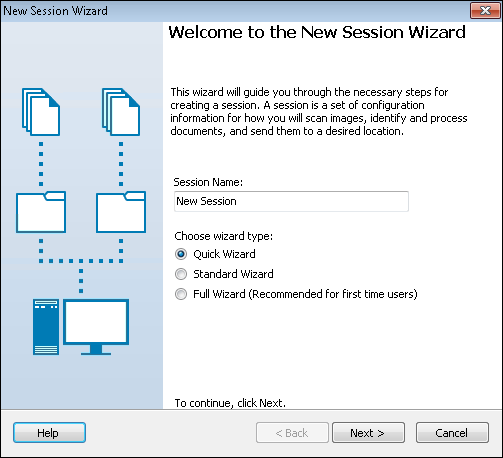Click the monitor screen icon
The image size is (503, 458).
coord(96,327)
